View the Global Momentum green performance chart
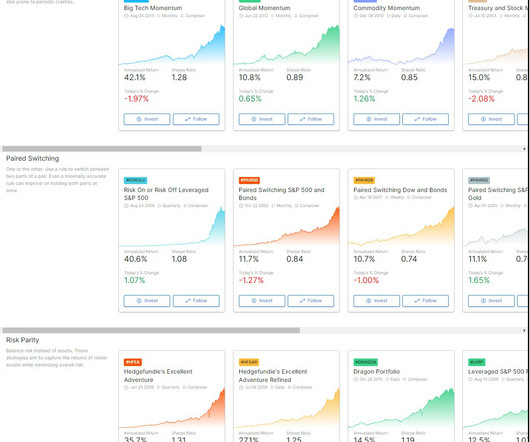The width and height of the screenshot is (530, 442). tap(286, 45)
